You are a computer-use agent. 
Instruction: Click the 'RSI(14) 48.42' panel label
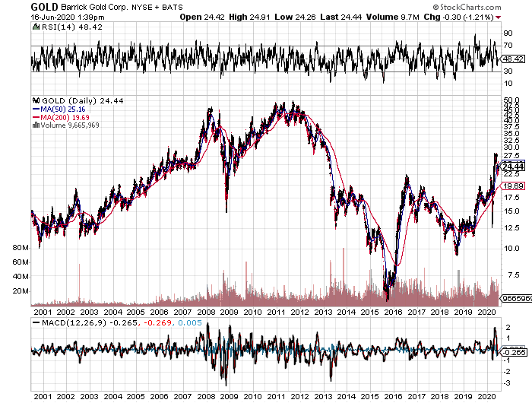[72, 27]
